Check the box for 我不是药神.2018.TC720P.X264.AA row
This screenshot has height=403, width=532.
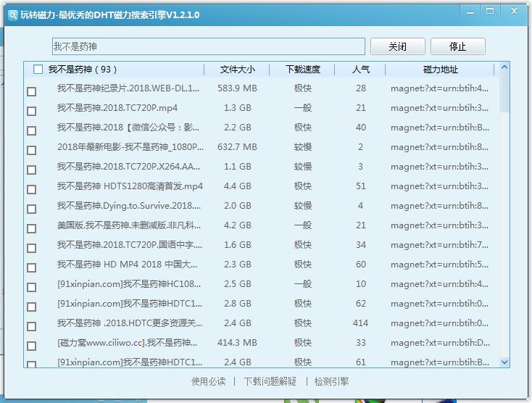tap(32, 170)
